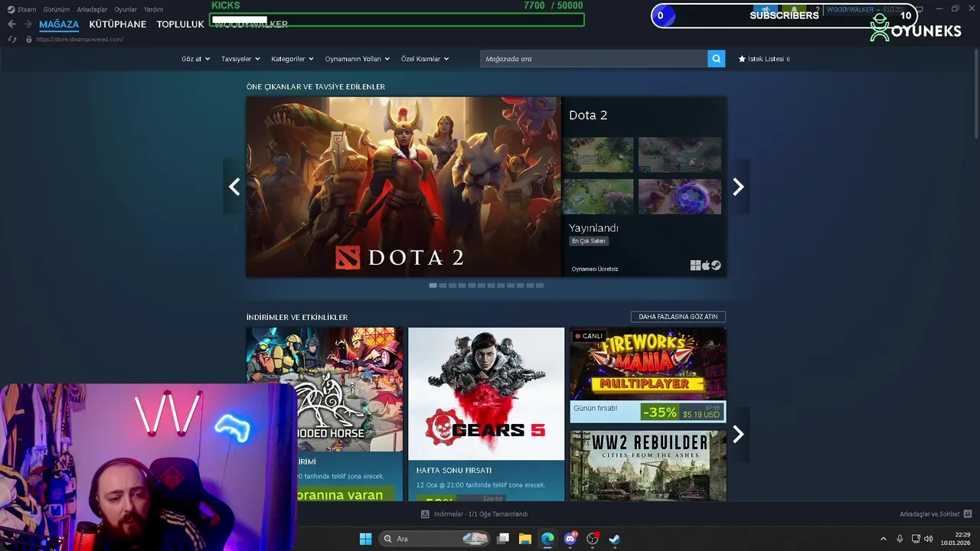Expand the Özel Kısımlar menu
980x551 pixels.
tap(425, 59)
